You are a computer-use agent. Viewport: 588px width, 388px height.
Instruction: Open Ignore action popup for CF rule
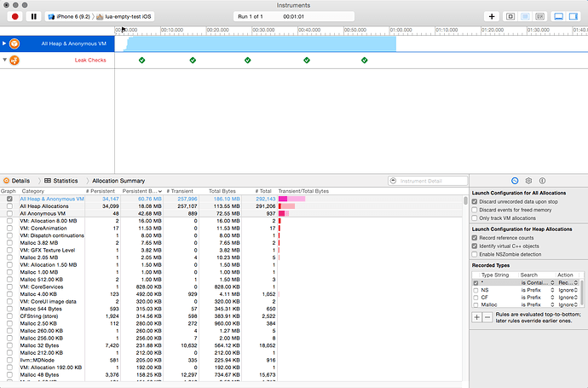568,298
